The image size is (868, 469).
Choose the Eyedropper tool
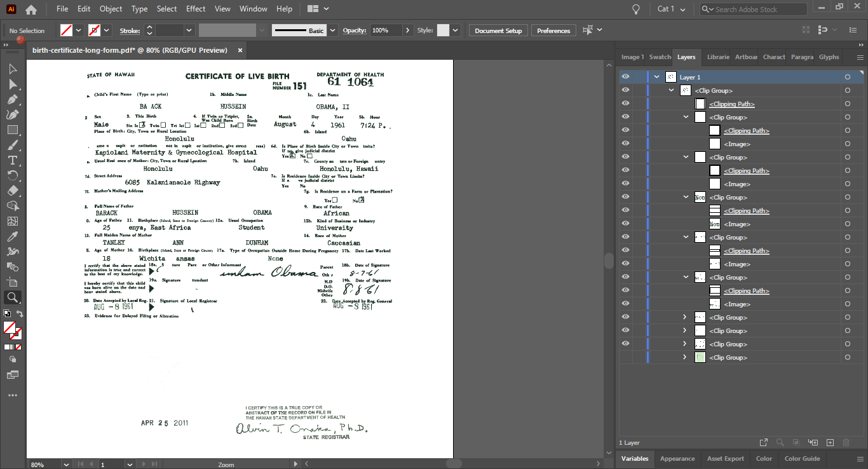point(13,236)
